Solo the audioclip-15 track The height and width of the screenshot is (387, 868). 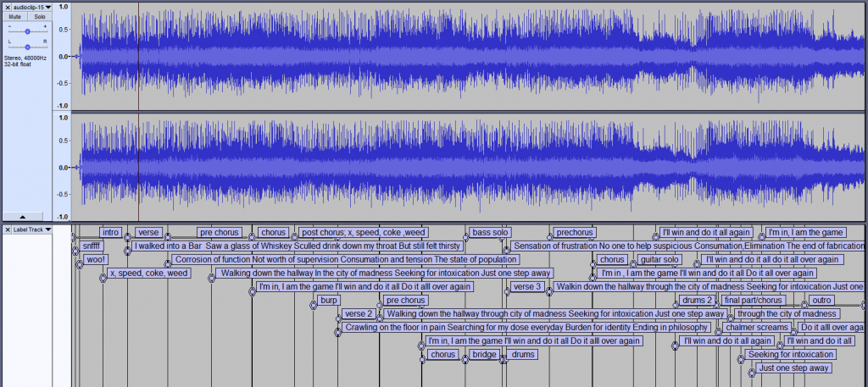pyautogui.click(x=39, y=17)
